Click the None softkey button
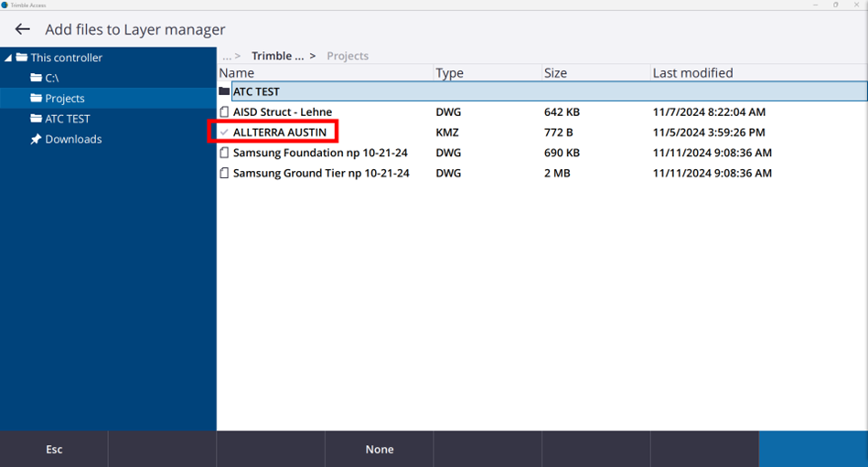 pos(380,450)
